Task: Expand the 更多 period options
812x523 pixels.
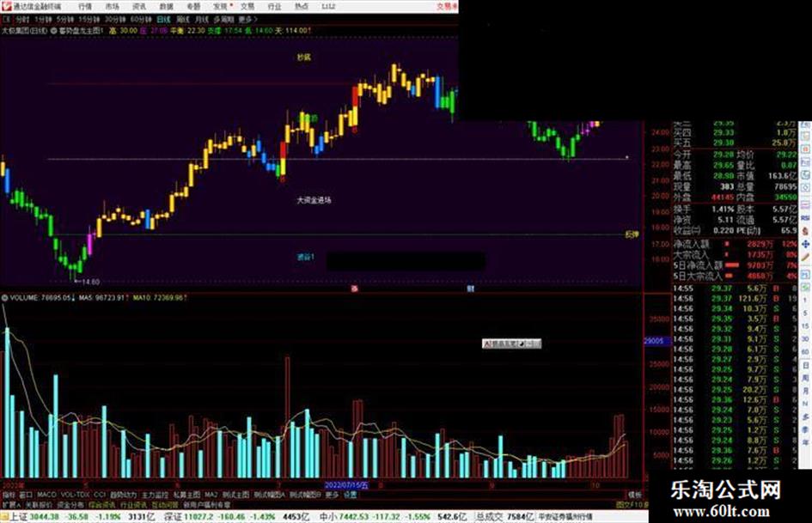Action: coord(247,19)
